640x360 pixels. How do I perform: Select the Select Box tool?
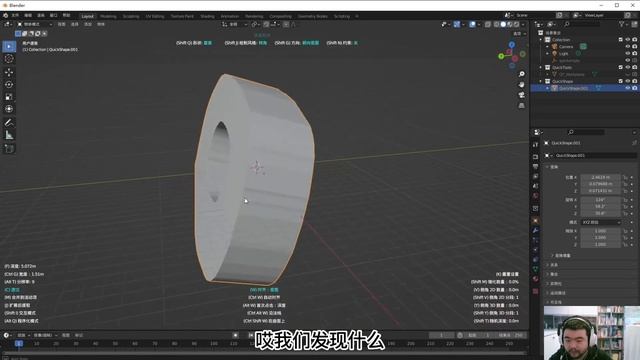9,47
